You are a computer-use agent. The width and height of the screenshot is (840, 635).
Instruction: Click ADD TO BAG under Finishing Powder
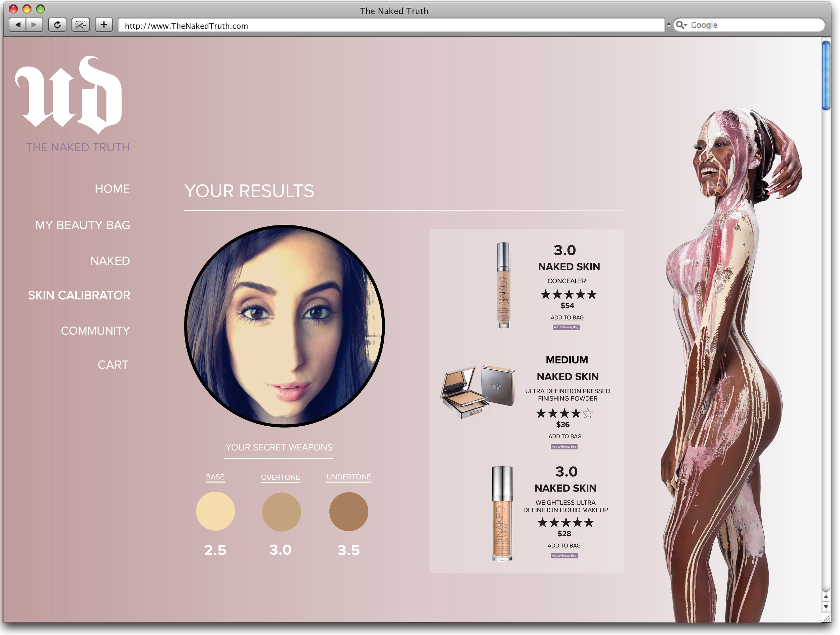click(565, 436)
